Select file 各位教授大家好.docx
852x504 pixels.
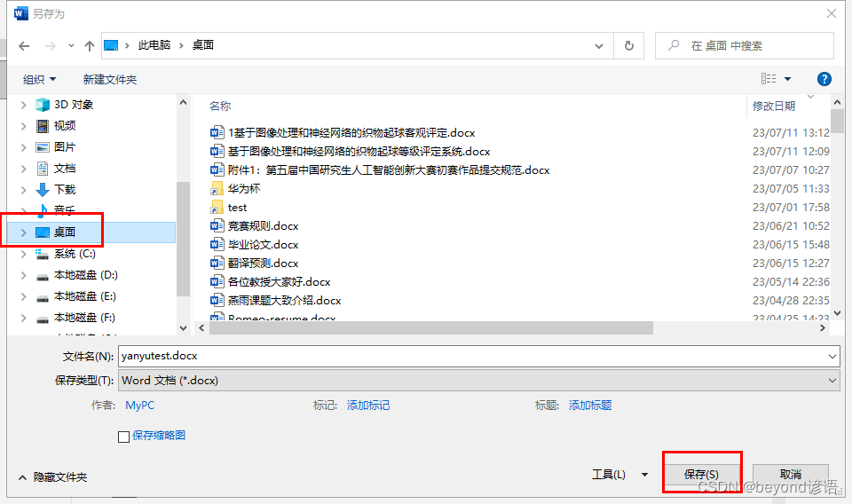pyautogui.click(x=280, y=282)
